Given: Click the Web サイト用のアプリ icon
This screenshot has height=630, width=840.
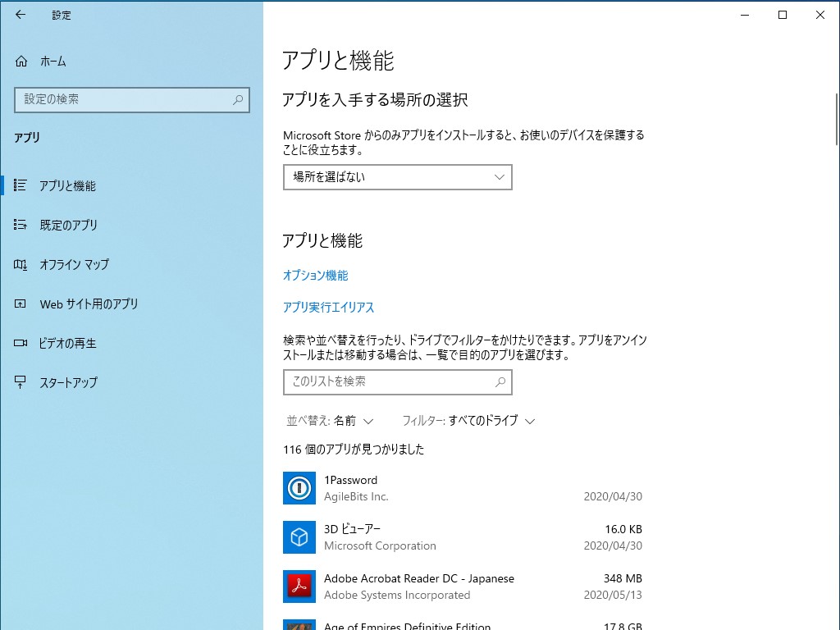Looking at the screenshot, I should point(20,304).
